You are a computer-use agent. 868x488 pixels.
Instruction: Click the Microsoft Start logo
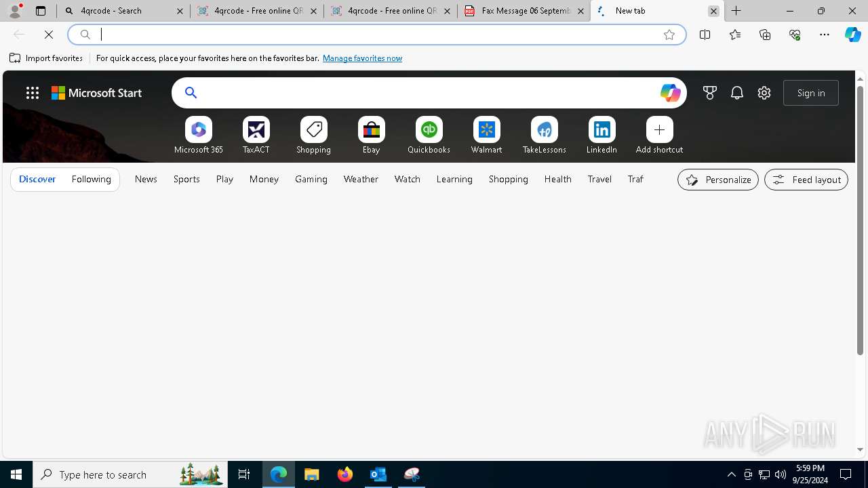click(96, 93)
